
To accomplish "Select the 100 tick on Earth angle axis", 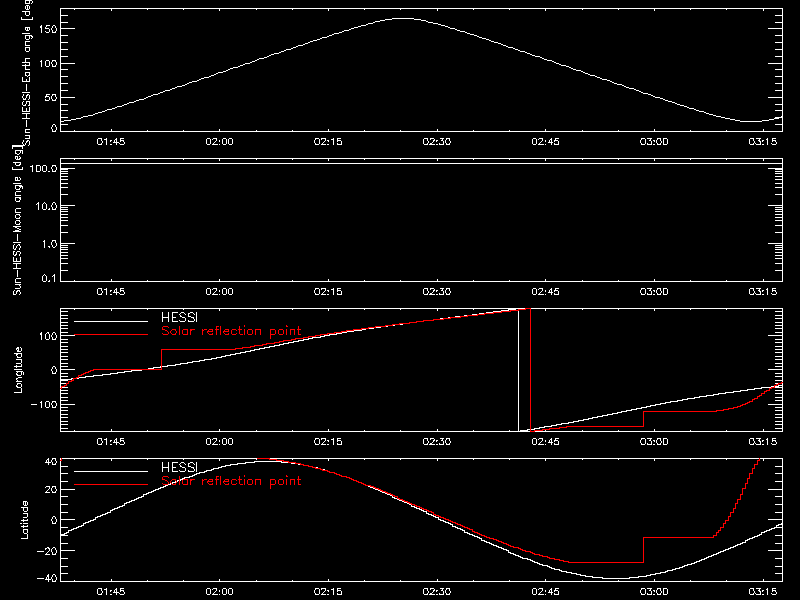I will (48, 63).
